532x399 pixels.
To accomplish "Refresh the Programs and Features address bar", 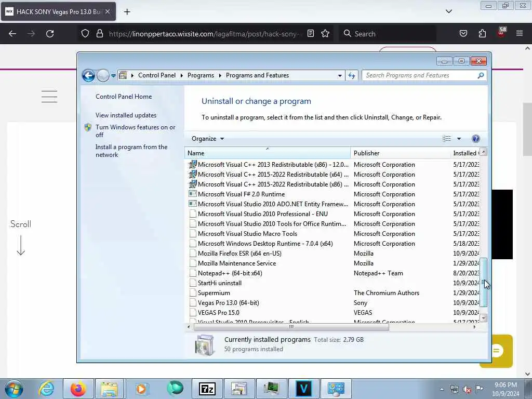I will [x=352, y=76].
